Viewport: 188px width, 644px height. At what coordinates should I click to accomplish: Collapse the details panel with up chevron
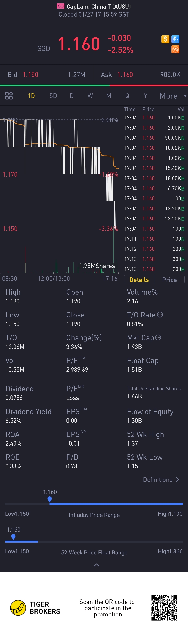96,565
